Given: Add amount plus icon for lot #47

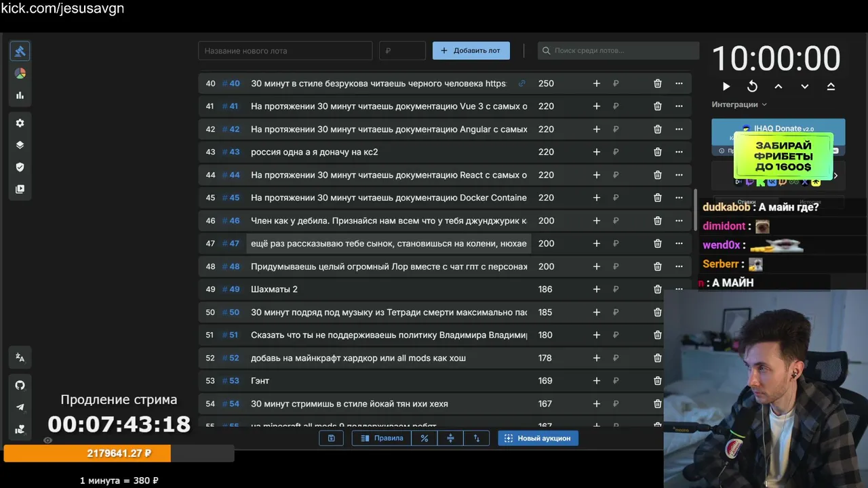Looking at the screenshot, I should (x=597, y=243).
